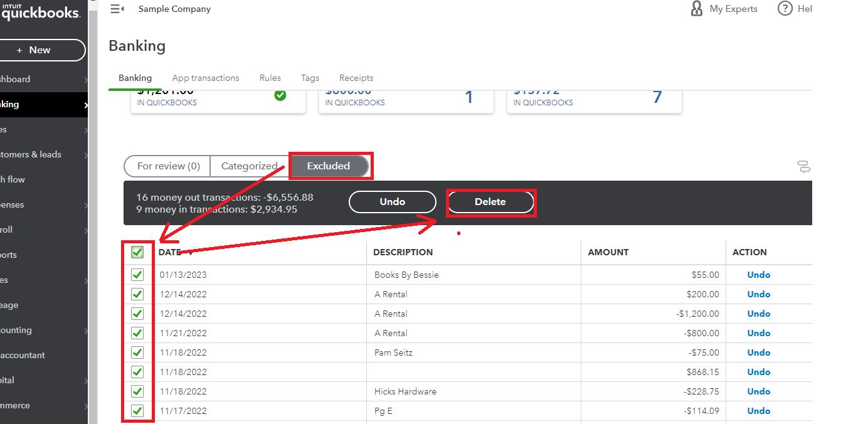Viewport: 868px width, 424px height.
Task: Click the description Pam Seitz
Action: 393,352
